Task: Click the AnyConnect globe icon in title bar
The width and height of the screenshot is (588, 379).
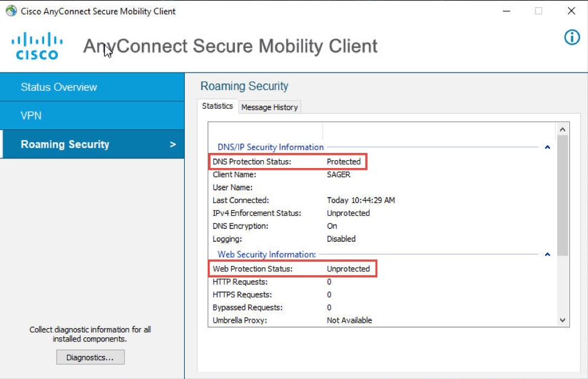Action: (x=11, y=11)
